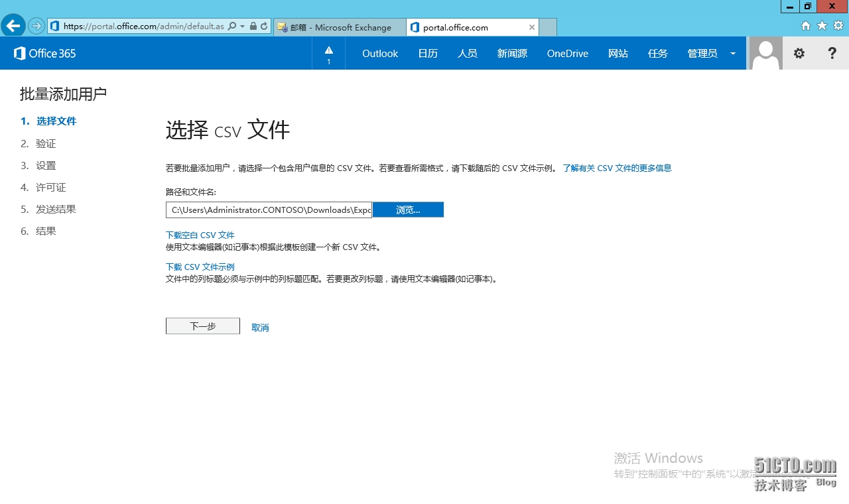Open Outlook from the top navigation
Screen dimensions: 849x504
point(379,53)
